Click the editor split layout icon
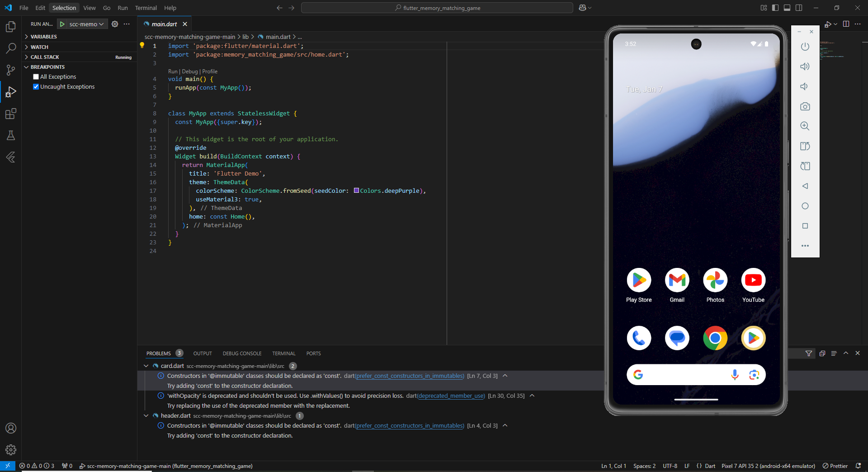Viewport: 868px width, 472px height. 846,24
